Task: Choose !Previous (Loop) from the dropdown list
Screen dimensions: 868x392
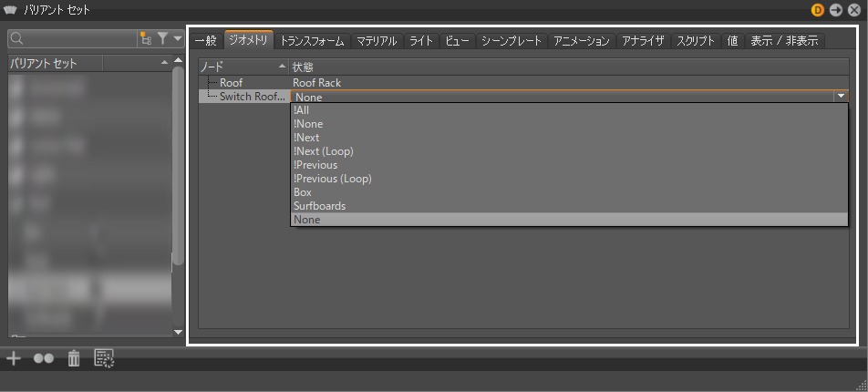Action: [x=569, y=179]
